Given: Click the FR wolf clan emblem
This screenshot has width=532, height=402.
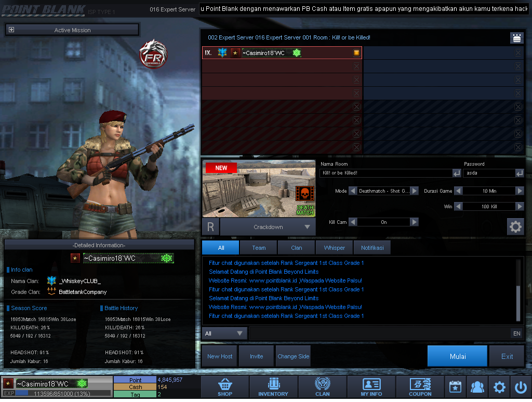Looking at the screenshot, I should [154, 55].
